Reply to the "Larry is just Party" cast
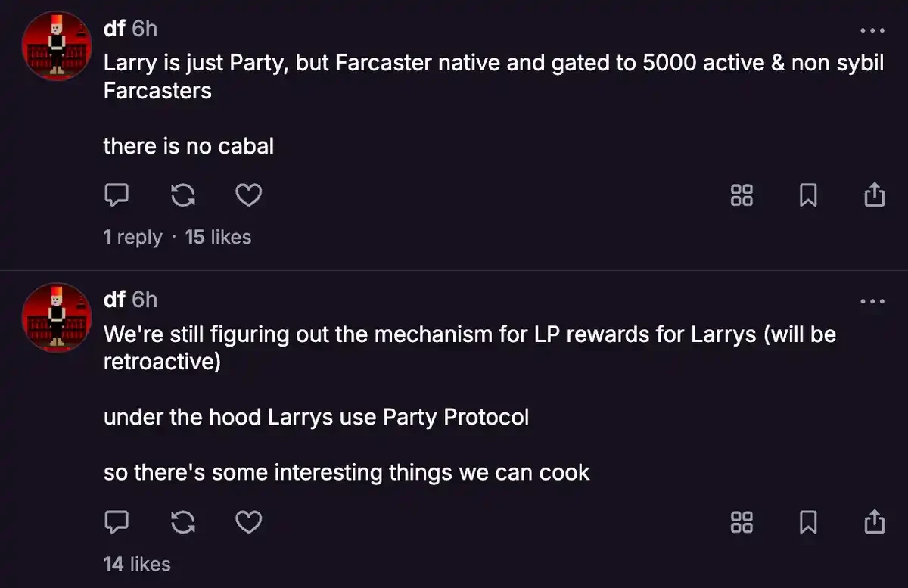This screenshot has width=908, height=588. 116,196
